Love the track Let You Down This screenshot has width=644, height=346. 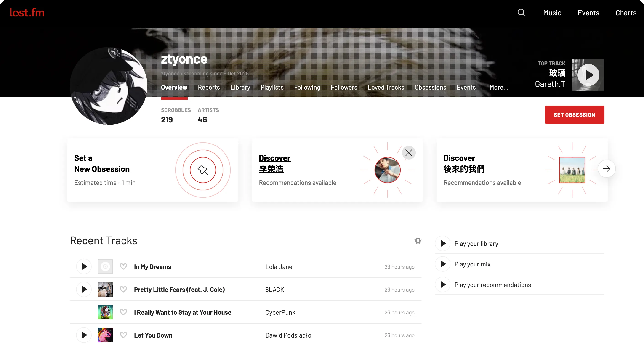123,335
